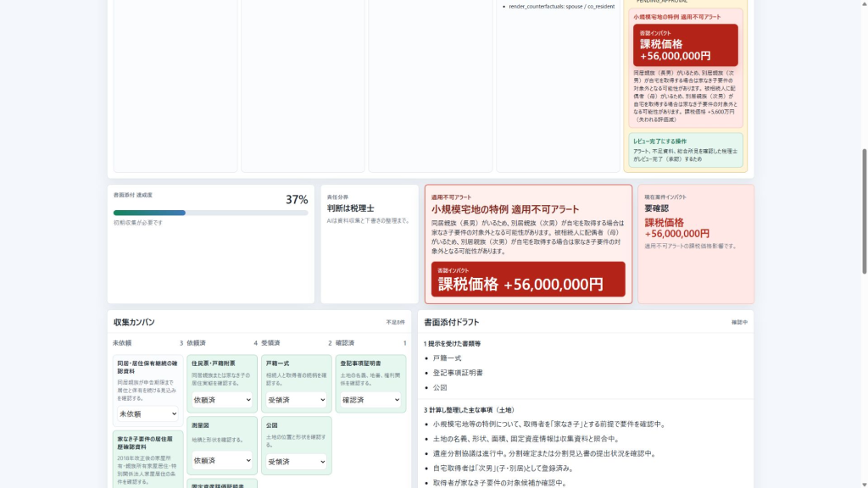The width and height of the screenshot is (868, 488).
Task: Select the 戸籍一式 kanban card title
Action: click(x=277, y=363)
